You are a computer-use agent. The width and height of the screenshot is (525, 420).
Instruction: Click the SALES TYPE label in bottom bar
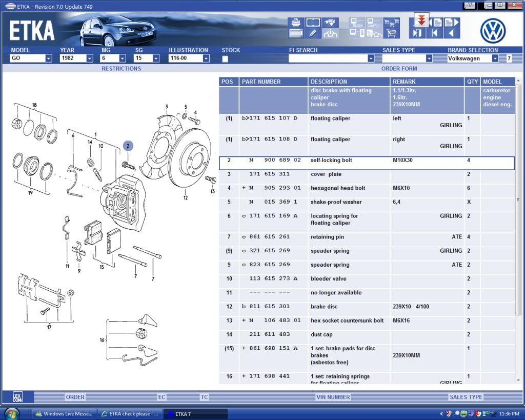pos(466,397)
